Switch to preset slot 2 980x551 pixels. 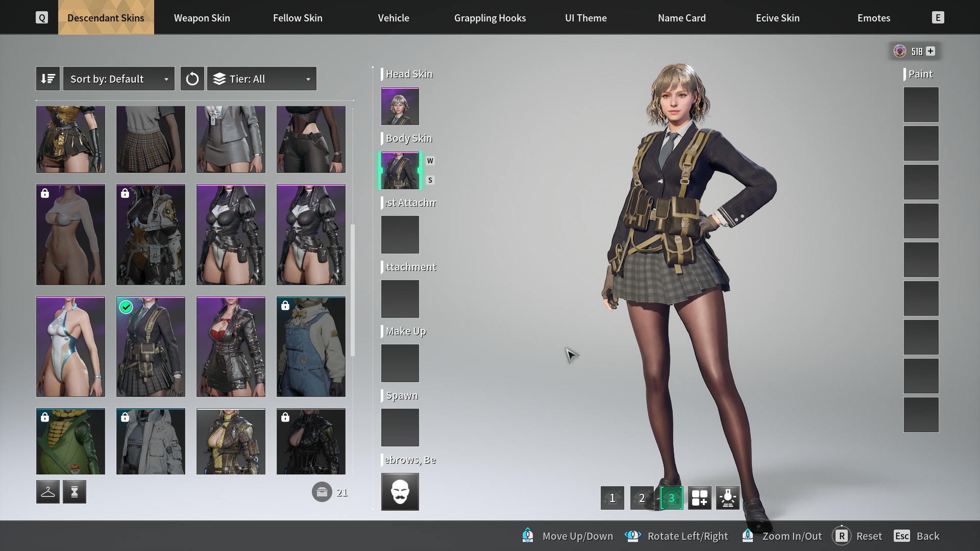click(642, 498)
